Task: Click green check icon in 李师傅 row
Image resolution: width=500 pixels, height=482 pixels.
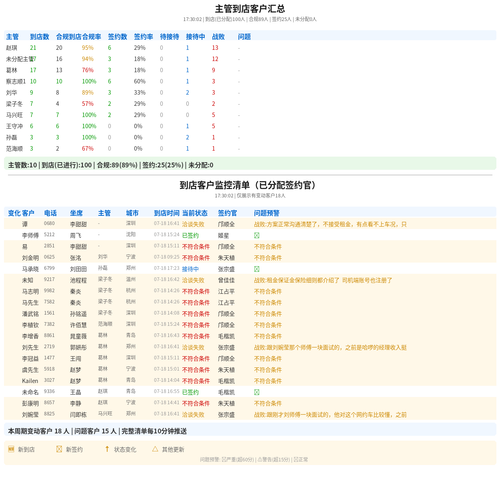Action: point(257,235)
